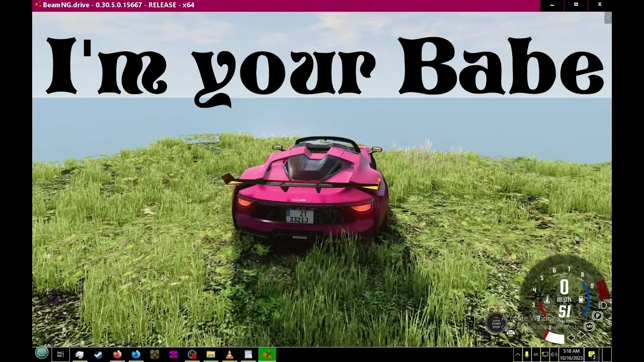Viewport: 644px width, 362px height.
Task: Click the right turn signal arrow
Action: (x=581, y=335)
